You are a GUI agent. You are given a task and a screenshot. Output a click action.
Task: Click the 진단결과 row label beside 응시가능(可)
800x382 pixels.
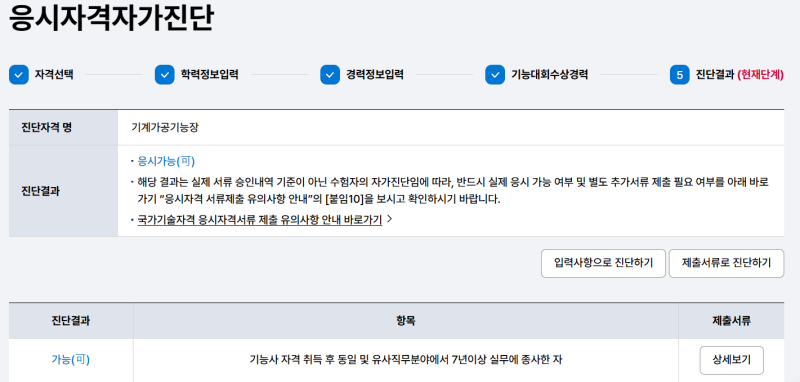coord(41,192)
